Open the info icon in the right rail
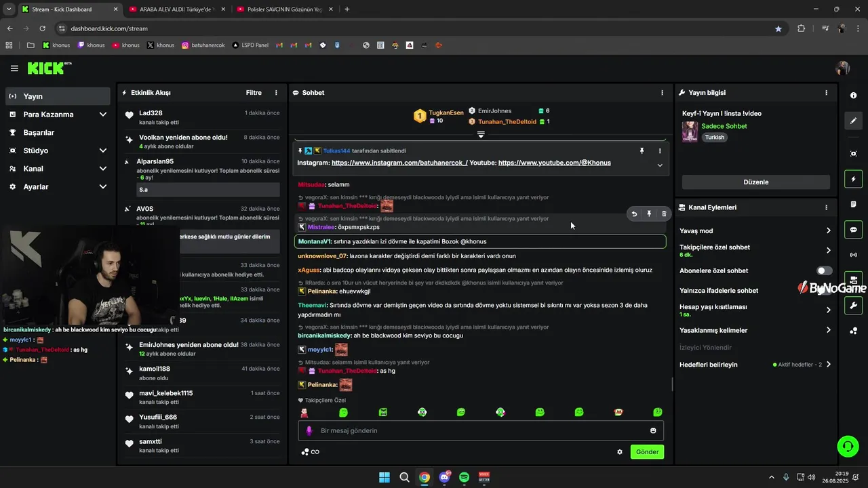The height and width of the screenshot is (488, 868). point(854,96)
